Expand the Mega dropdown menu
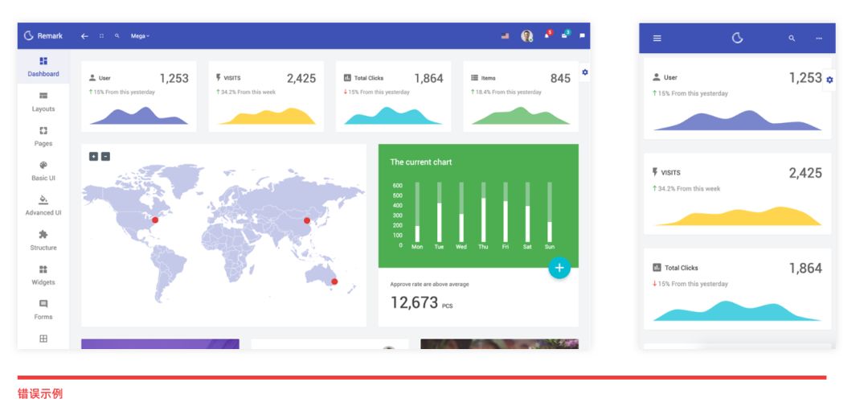Screen dimensions: 868x419 [x=140, y=36]
